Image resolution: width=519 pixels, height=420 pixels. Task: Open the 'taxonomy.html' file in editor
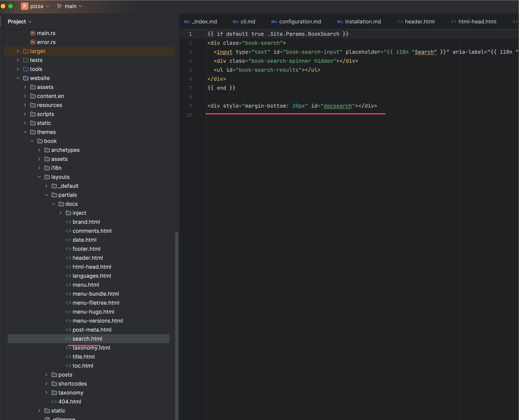click(x=91, y=348)
